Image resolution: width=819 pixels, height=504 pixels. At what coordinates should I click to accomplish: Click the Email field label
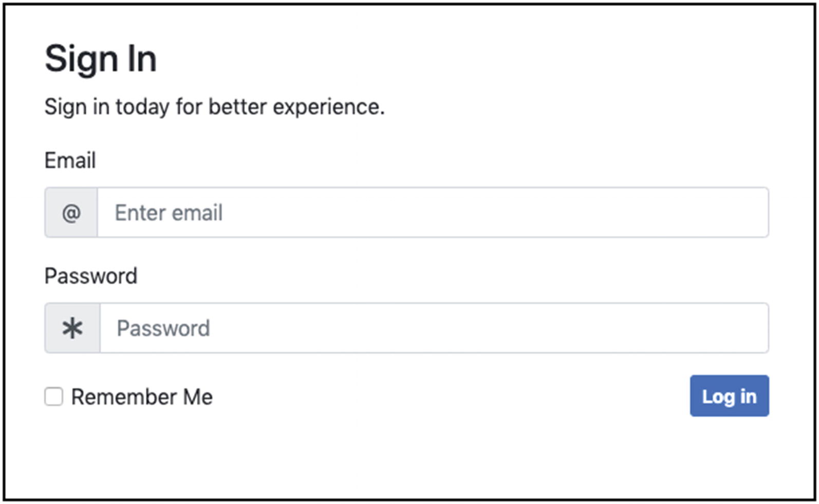pos(70,161)
